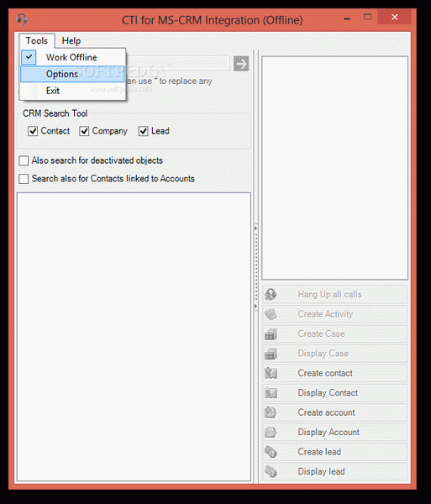Click inside the call list panel on right
The width and height of the screenshot is (431, 504).
pos(335,168)
